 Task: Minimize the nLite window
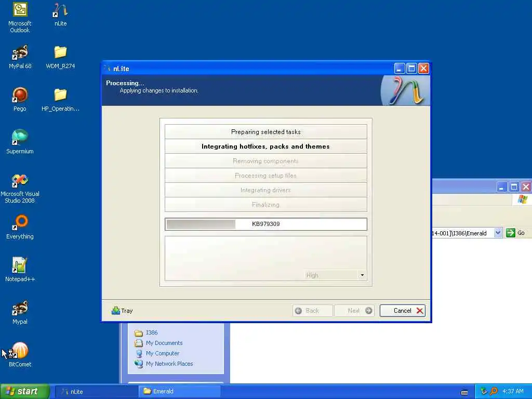coord(400,69)
